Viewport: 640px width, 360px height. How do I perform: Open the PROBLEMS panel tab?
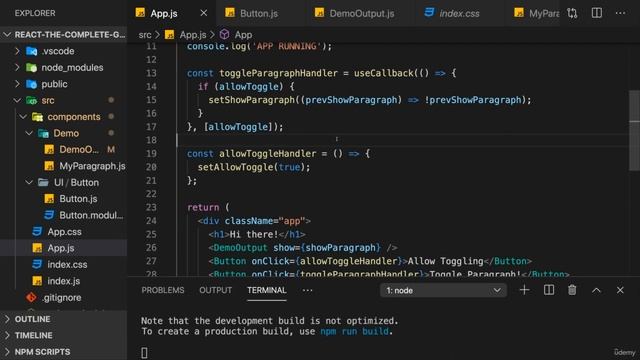click(162, 290)
